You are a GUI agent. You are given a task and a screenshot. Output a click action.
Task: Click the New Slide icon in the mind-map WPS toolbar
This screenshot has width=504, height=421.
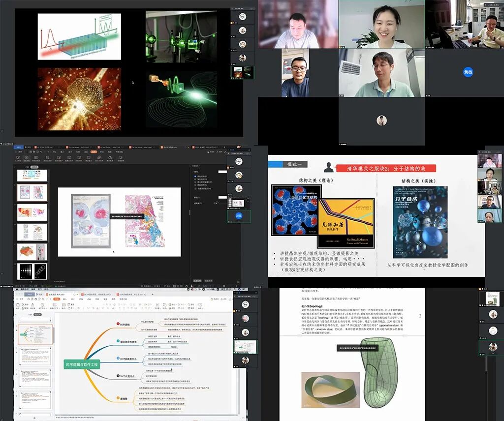tap(55, 305)
